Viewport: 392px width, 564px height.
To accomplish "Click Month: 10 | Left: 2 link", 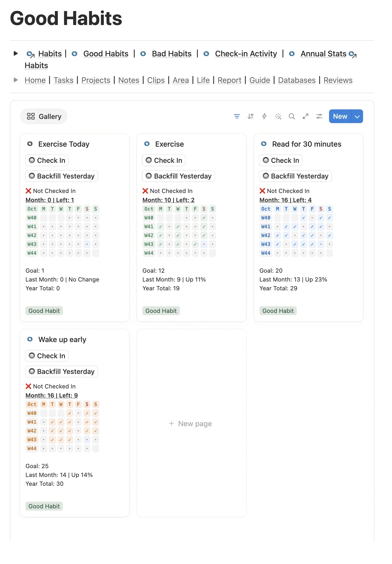I will 168,200.
